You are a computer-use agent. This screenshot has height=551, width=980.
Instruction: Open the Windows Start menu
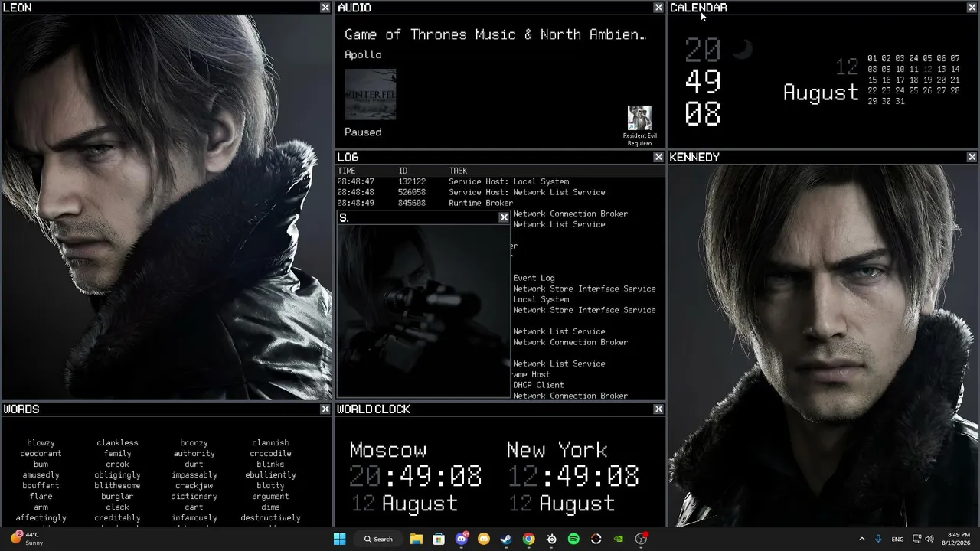[340, 539]
